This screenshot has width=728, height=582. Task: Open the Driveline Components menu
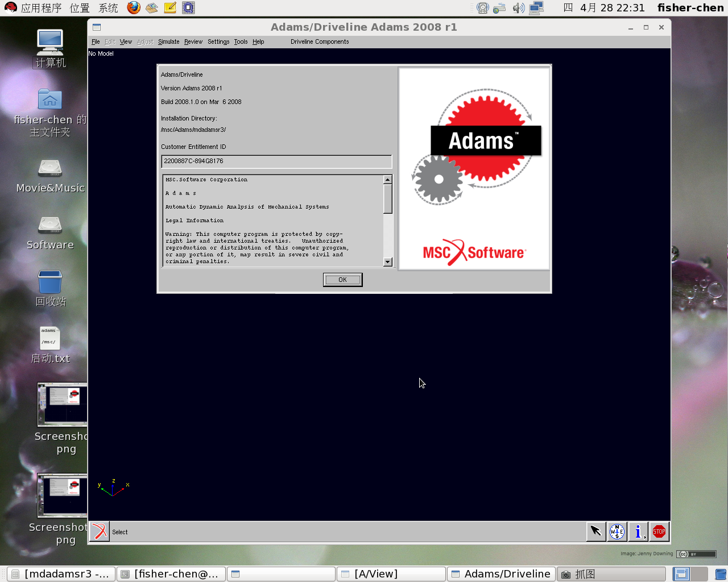click(320, 41)
